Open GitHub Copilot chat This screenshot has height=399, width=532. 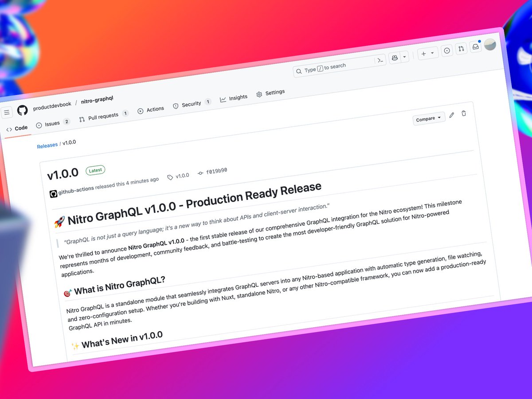(394, 58)
